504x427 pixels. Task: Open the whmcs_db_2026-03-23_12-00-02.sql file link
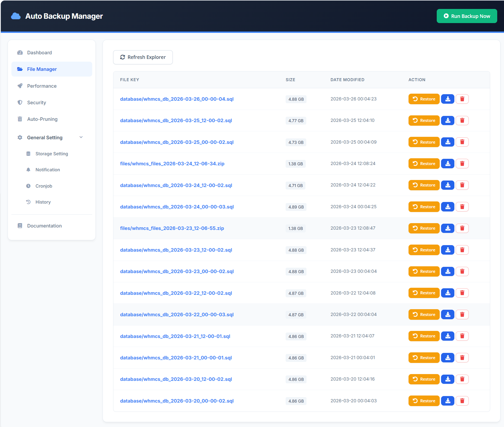tap(176, 250)
